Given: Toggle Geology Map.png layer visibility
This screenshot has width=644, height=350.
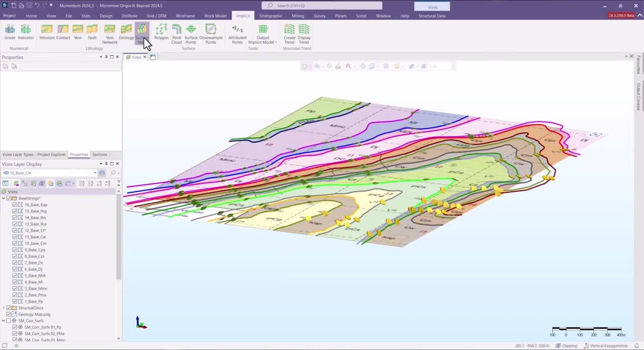Looking at the screenshot, I should tap(9, 314).
